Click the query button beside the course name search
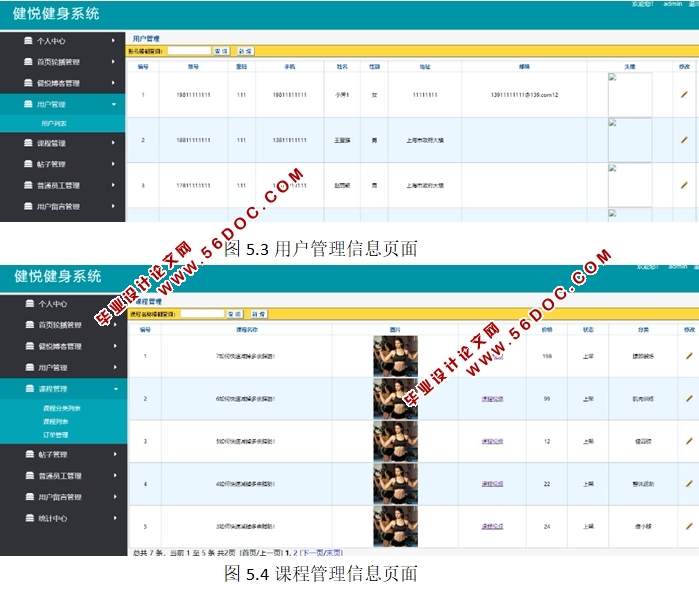Screen dimensions: 699x589 pyautogui.click(x=234, y=314)
